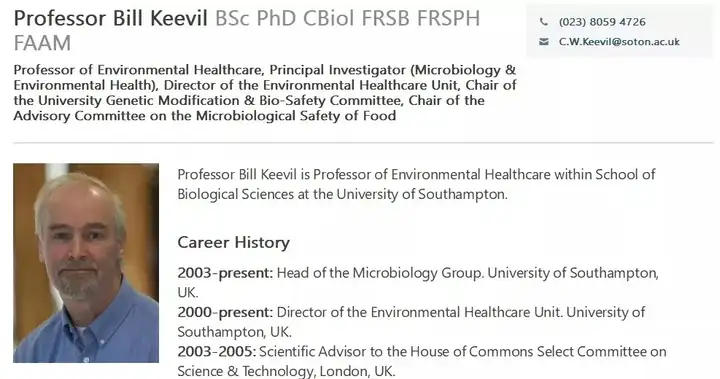Click the envelope email icon

tap(544, 42)
